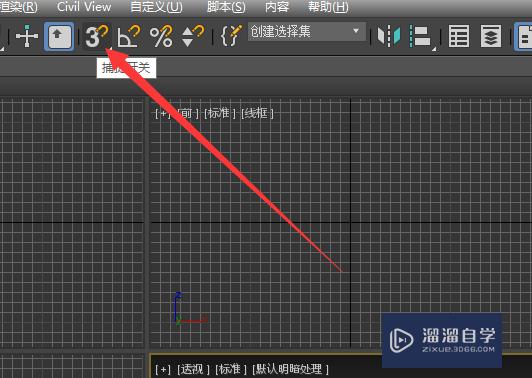The height and width of the screenshot is (378, 532).
Task: Open the 自定义(U) menu
Action: click(156, 7)
